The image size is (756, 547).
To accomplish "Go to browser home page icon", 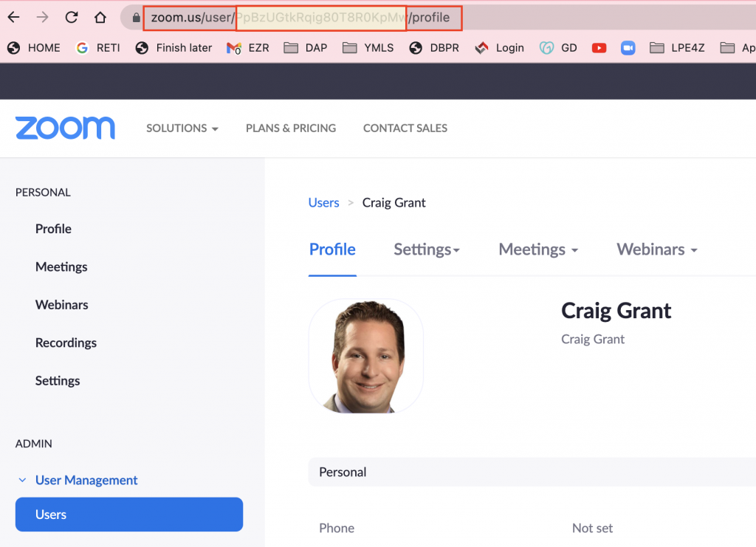I will coord(100,18).
